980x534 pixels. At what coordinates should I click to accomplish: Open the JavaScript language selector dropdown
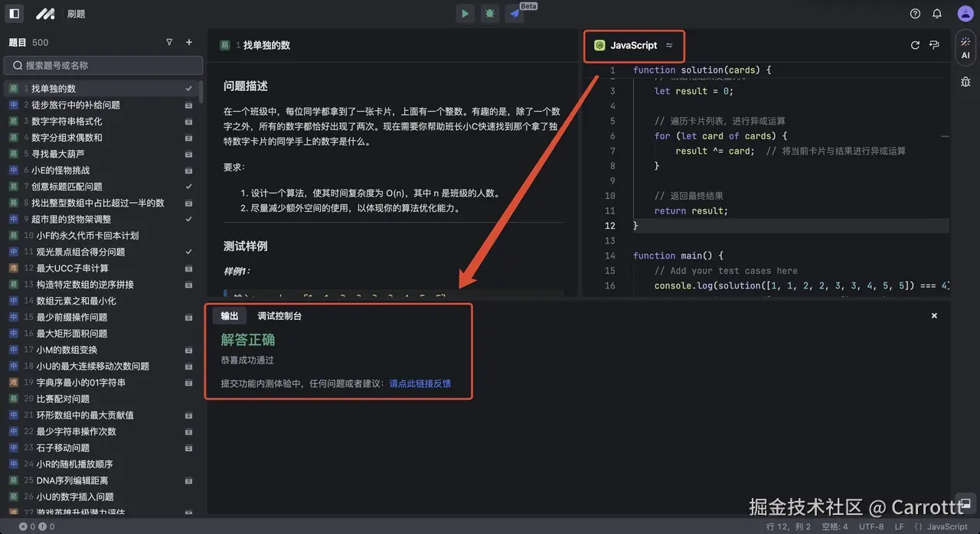point(634,46)
